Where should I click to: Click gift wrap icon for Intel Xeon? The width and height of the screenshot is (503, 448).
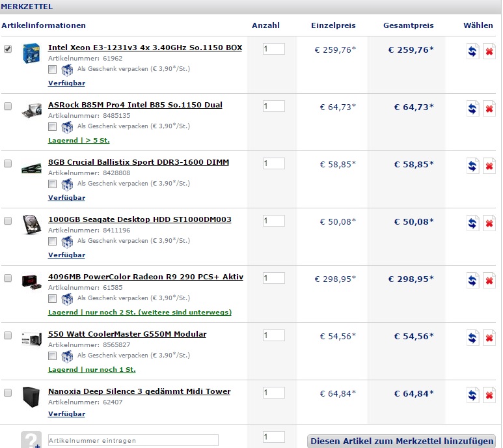(x=67, y=70)
